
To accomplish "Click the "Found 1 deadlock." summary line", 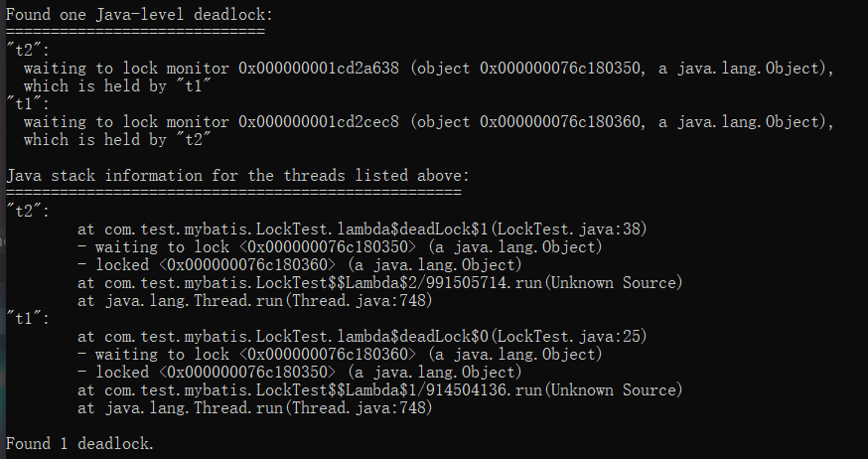I will point(79,444).
